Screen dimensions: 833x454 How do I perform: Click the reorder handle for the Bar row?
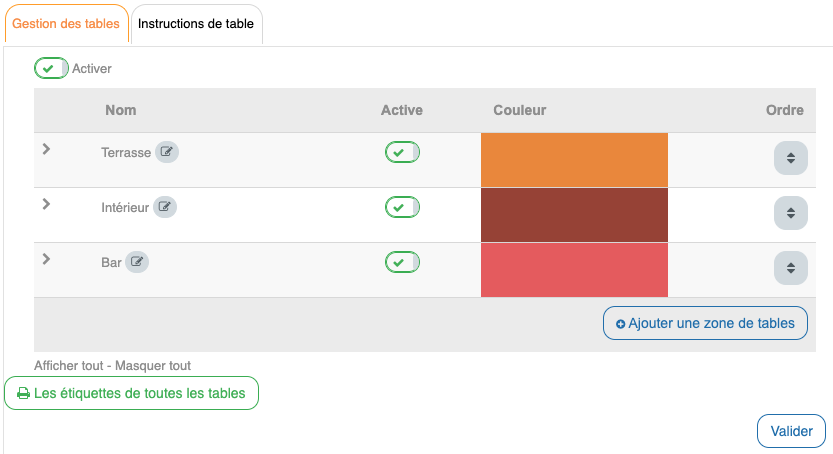click(789, 268)
